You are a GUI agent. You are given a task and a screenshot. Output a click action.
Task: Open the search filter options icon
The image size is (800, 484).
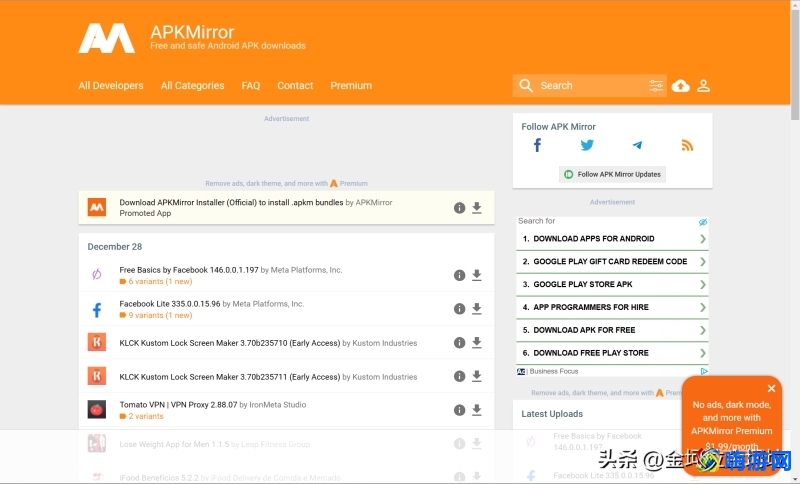click(x=656, y=86)
